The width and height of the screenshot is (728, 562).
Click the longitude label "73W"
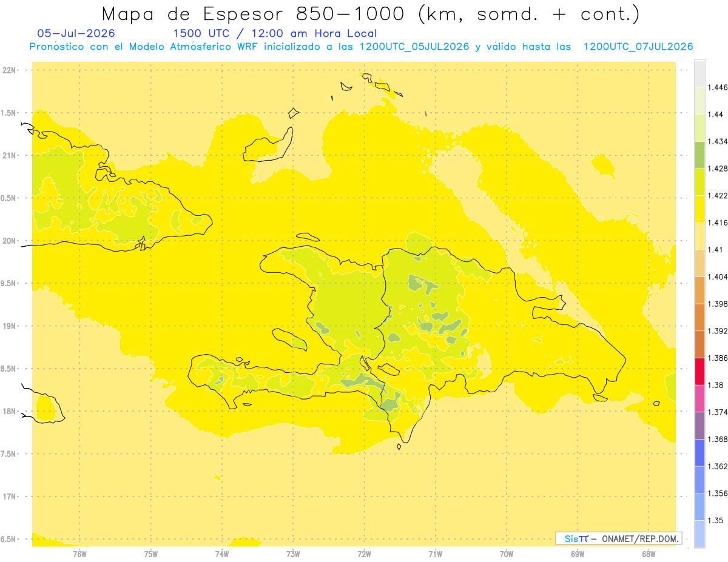click(x=293, y=554)
